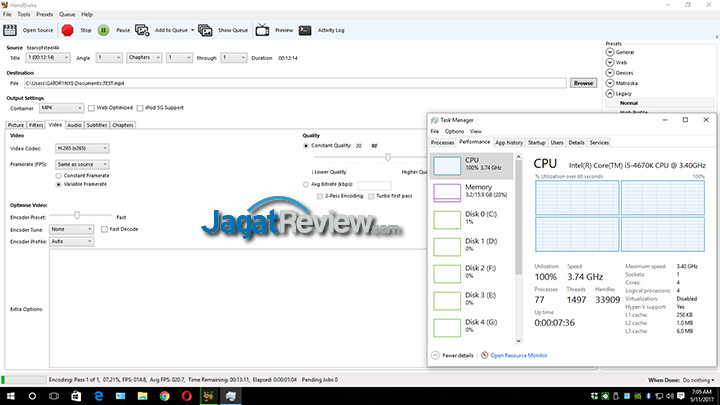Open File Explorer from the taskbar
720x405 pixels.
point(142,396)
